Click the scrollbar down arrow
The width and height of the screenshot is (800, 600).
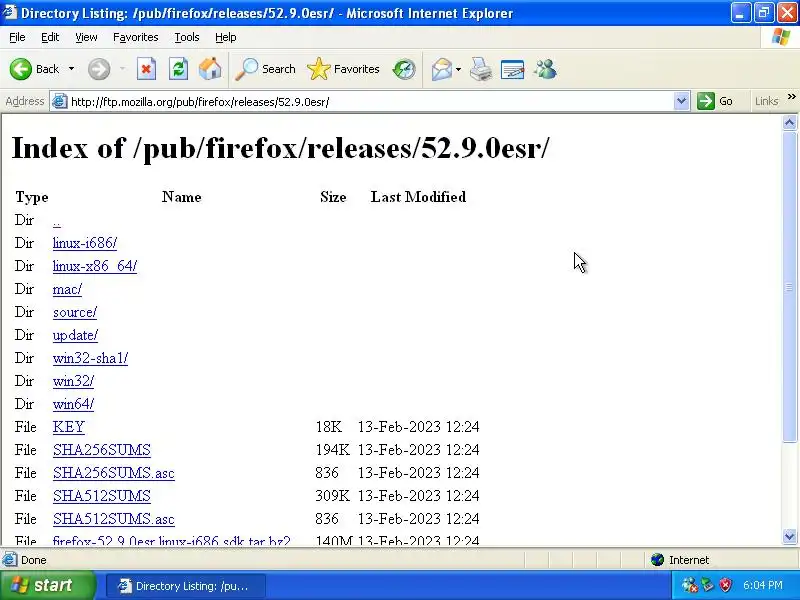tap(789, 536)
